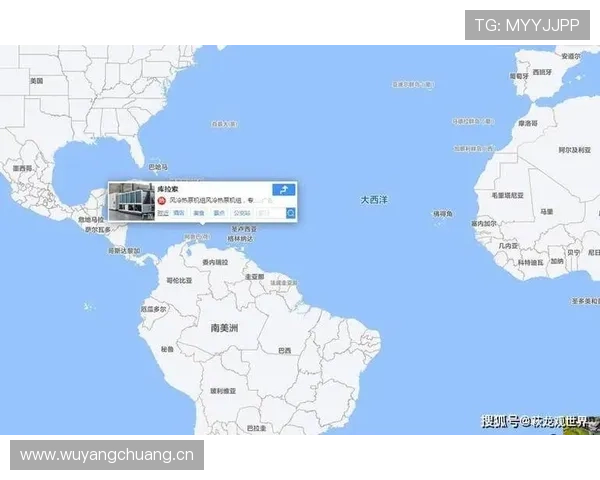
Task: Click 秘鲁 label on map
Action: point(168,349)
